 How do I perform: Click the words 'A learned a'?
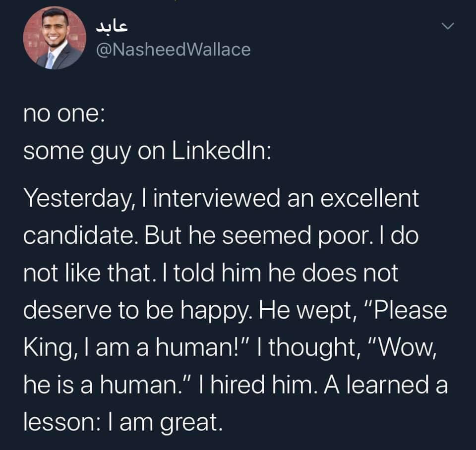tap(386, 385)
